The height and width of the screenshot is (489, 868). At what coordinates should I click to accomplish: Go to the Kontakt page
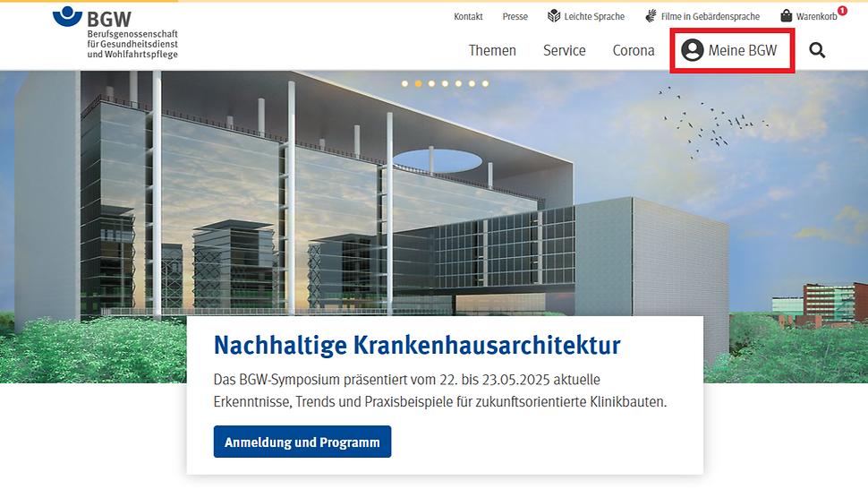[x=468, y=17]
